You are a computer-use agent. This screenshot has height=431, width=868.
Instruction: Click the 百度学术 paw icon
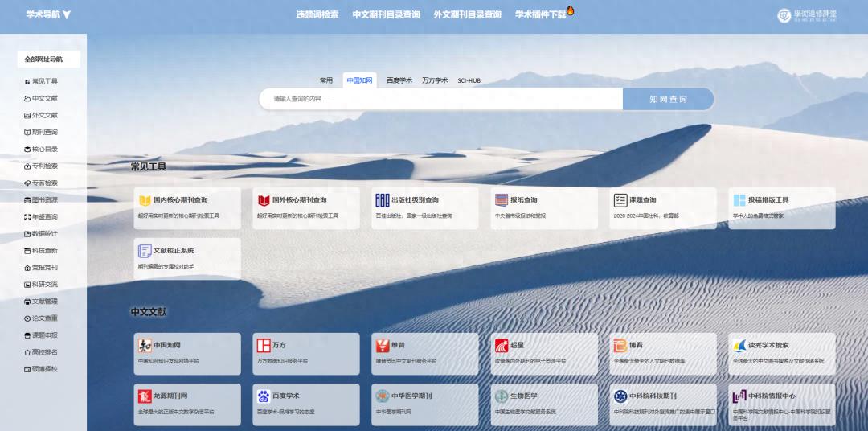click(264, 396)
